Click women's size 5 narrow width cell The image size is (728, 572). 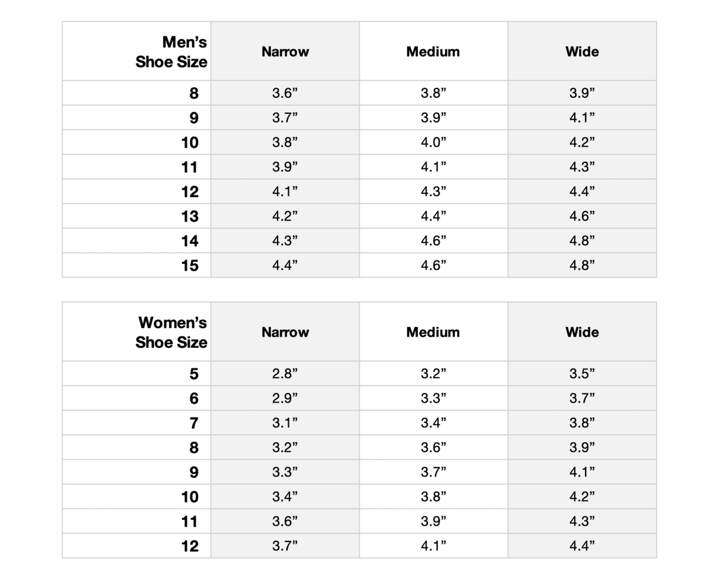coord(285,374)
